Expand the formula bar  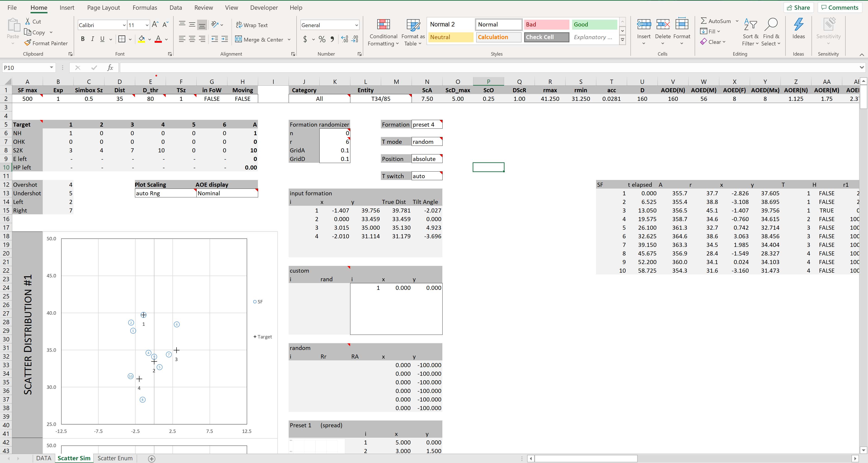point(862,67)
